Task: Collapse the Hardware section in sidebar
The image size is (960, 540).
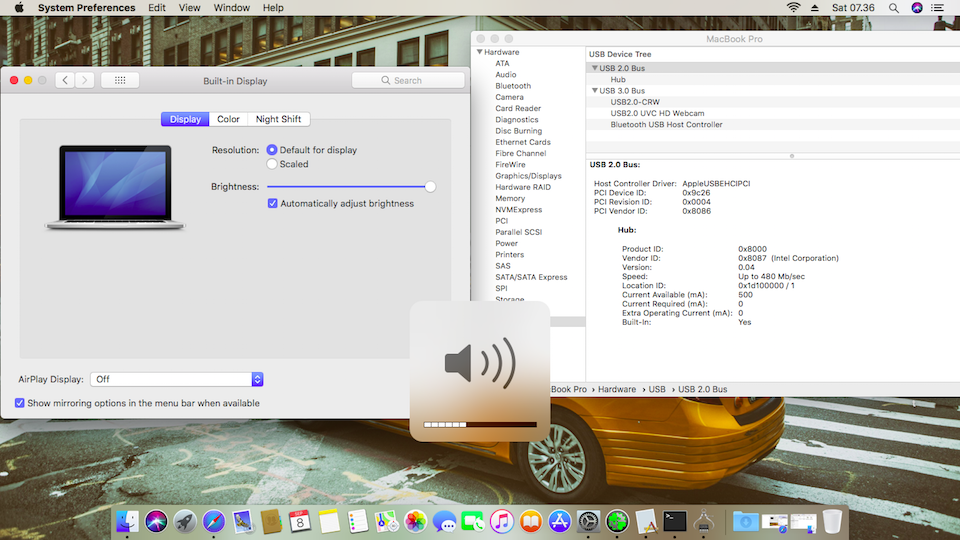Action: [x=480, y=52]
